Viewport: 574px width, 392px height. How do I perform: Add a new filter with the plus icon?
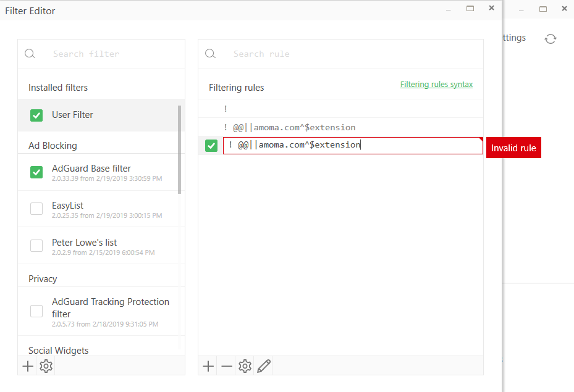point(28,366)
